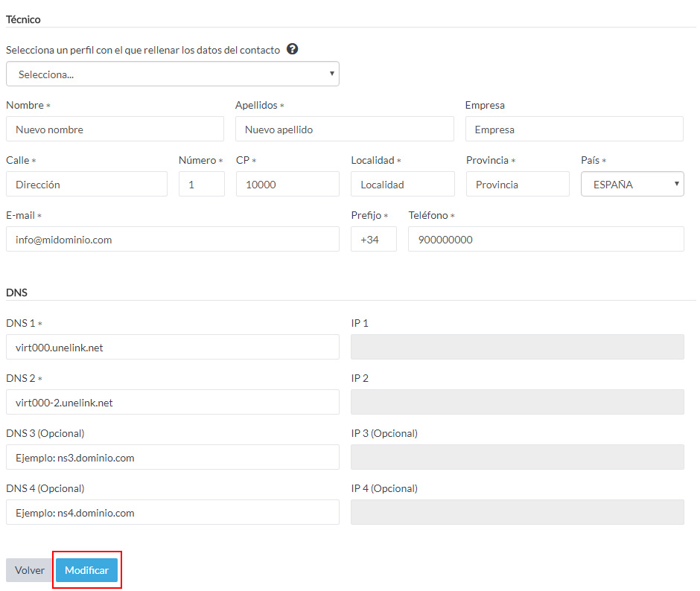Focus the Nombre input field

(x=115, y=130)
